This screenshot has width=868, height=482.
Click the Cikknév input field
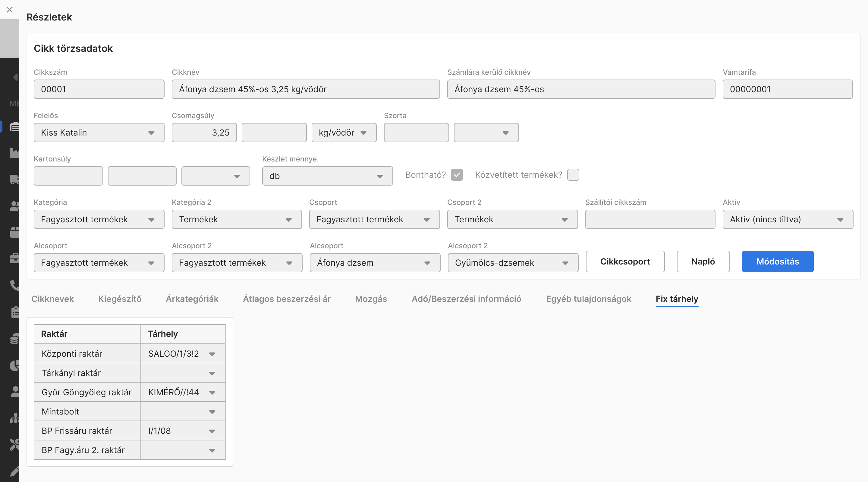click(x=306, y=89)
